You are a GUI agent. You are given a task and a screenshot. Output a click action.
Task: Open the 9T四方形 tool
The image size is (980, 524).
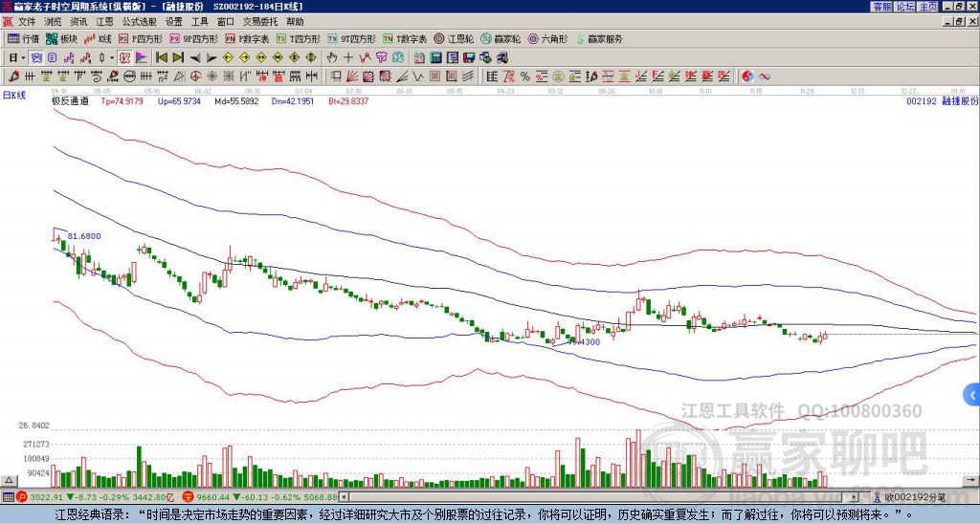coord(352,38)
